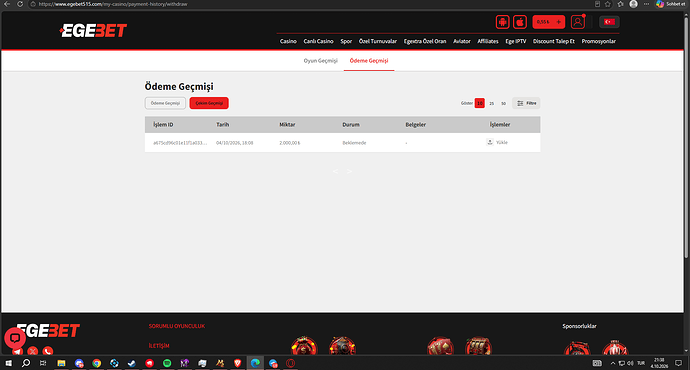Click the browser refresh icon
The width and height of the screenshot is (690, 370).
point(20,4)
